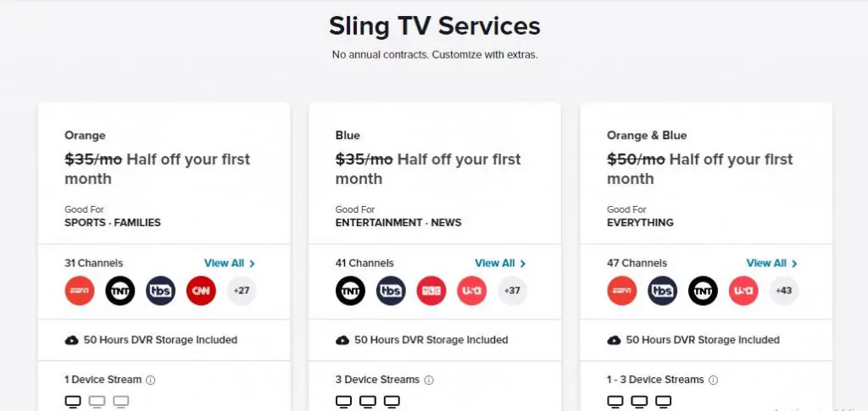Image resolution: width=868 pixels, height=411 pixels.
Task: Expand the +37 more channels in Blue plan
Action: pos(512,291)
